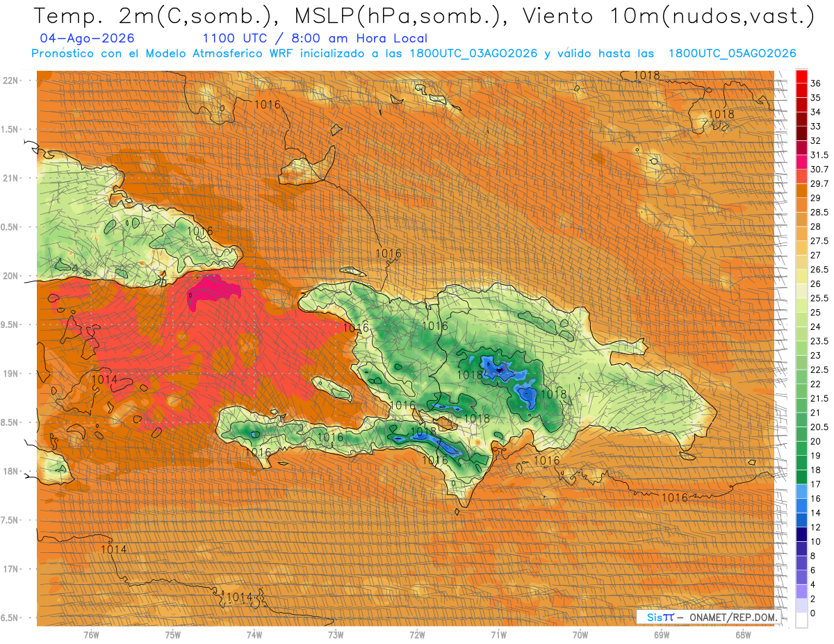This screenshot has width=834, height=644.
Task: Click the initialization stamp '1800UTC_03AGO2026'
Action: 474,53
